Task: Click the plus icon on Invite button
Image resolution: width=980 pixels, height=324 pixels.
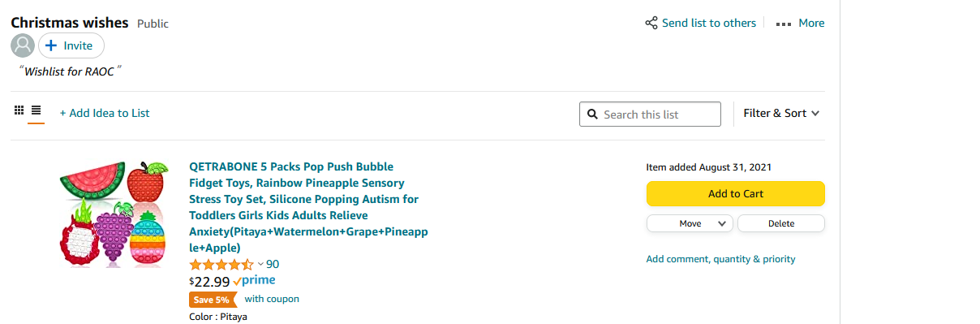Action: click(50, 45)
